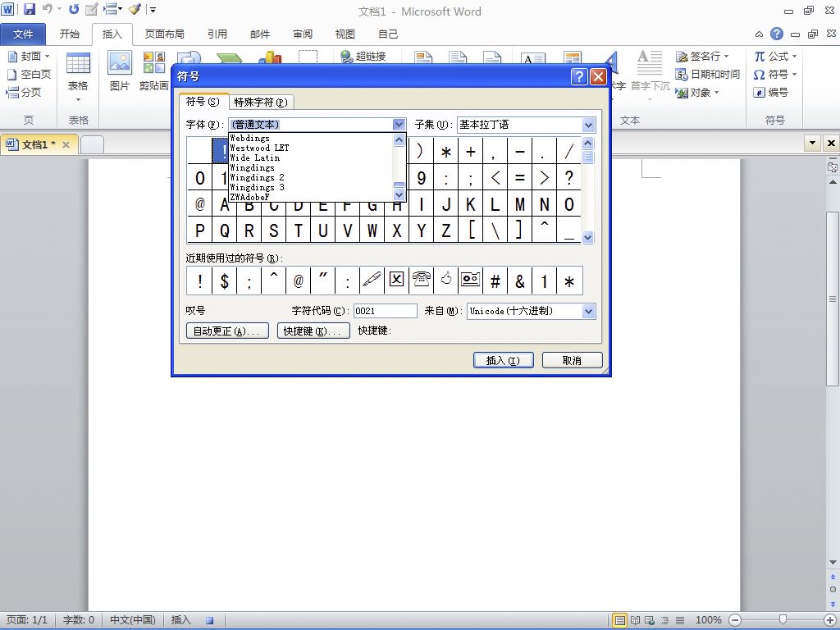
Task: Choose Webdings from the font list
Action: click(x=311, y=138)
